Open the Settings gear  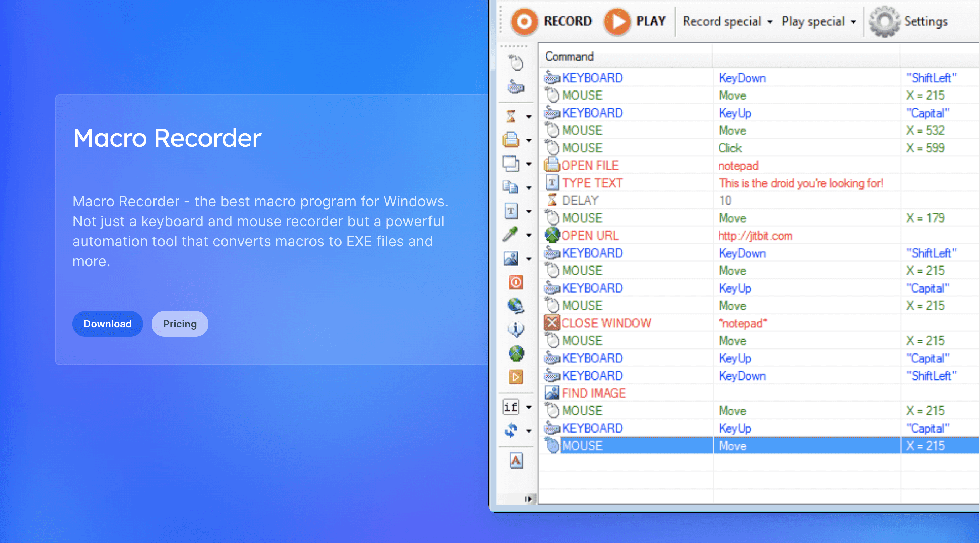pos(884,22)
